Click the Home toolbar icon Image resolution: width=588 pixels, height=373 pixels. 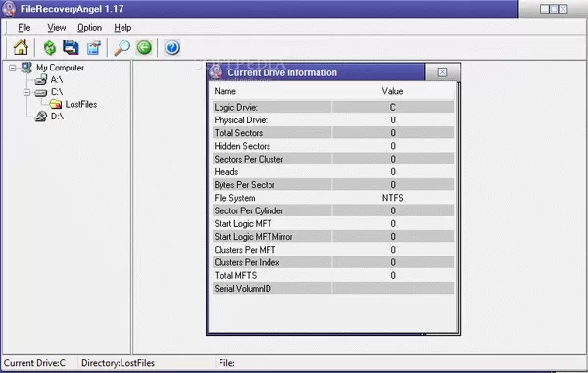pos(21,48)
